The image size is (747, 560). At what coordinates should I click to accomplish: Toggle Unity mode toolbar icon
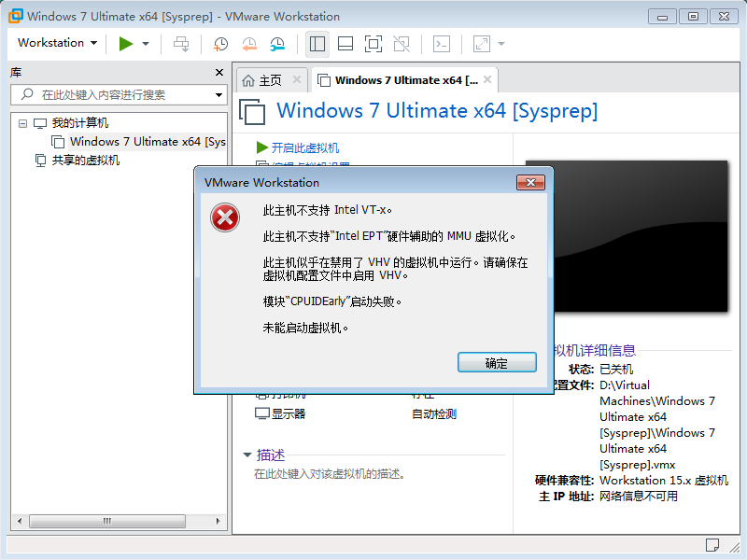click(402, 44)
